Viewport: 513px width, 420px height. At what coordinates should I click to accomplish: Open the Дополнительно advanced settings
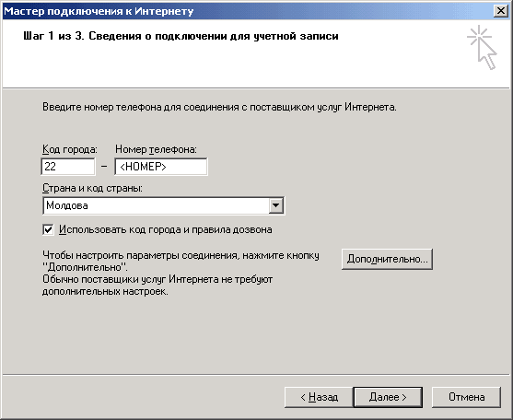pyautogui.click(x=388, y=259)
